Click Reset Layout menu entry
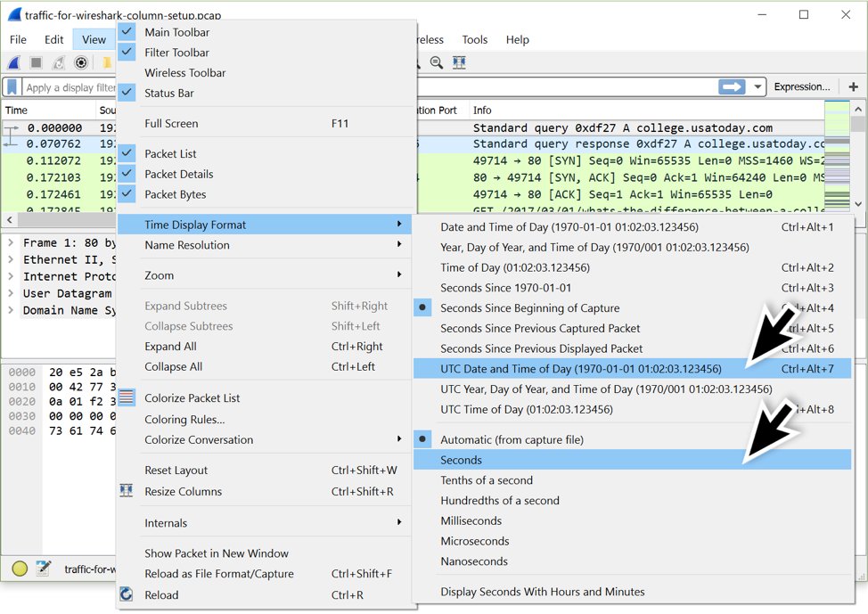This screenshot has height=614, width=868. click(x=266, y=470)
